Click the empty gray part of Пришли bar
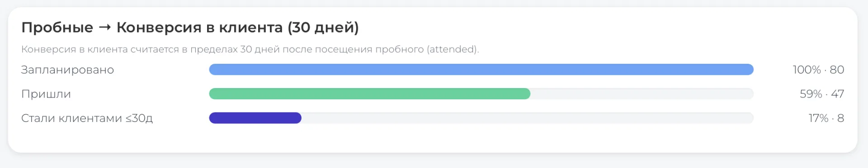 [642, 94]
